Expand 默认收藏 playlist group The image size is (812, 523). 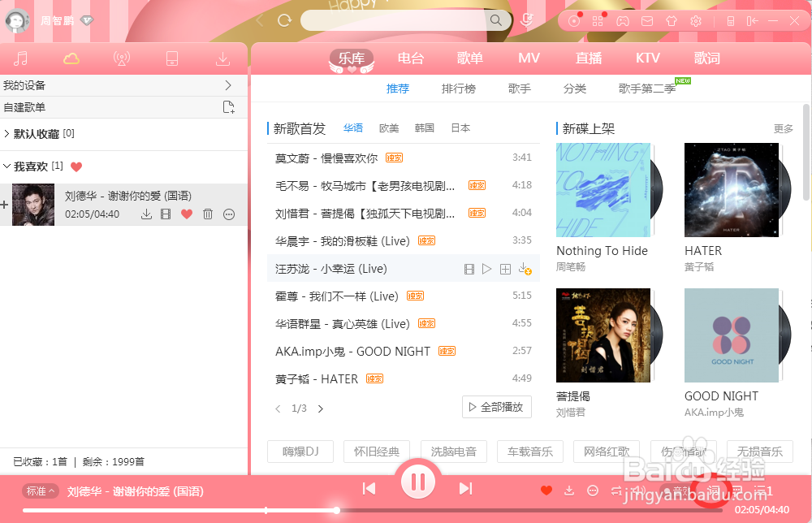point(6,134)
